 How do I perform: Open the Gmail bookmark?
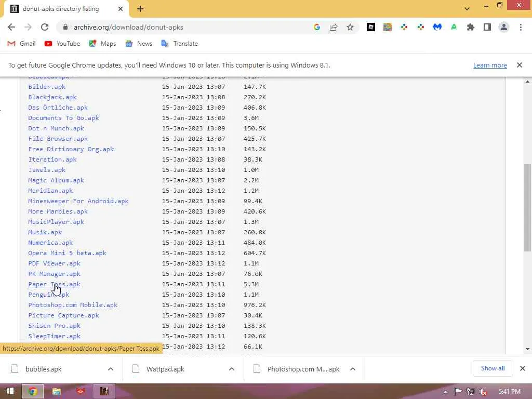coord(21,44)
